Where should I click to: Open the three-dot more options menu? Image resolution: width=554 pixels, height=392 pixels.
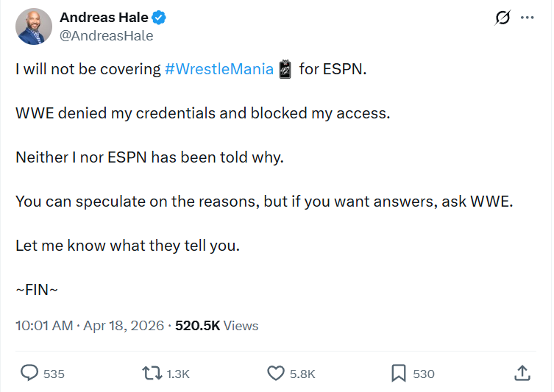tap(527, 18)
